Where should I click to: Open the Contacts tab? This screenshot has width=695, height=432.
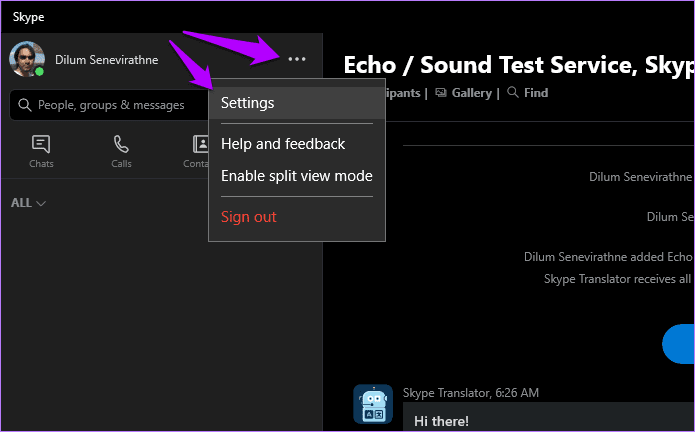pos(196,152)
